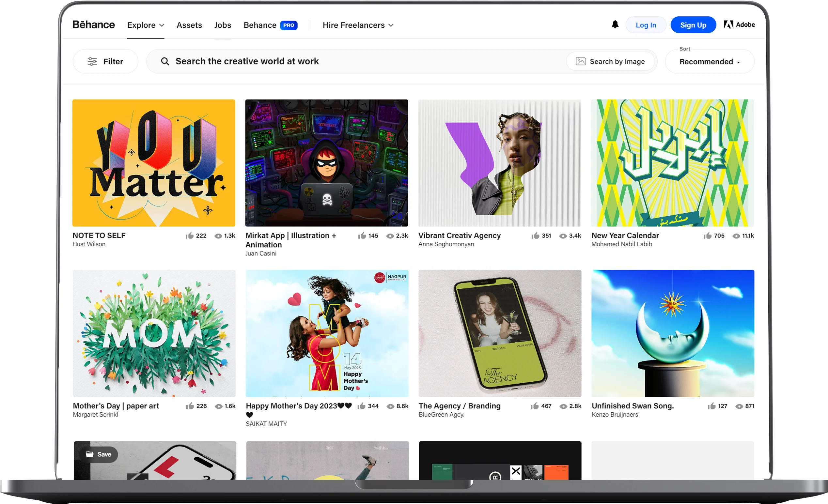
Task: Expand the Explore dropdown menu
Action: pos(146,25)
